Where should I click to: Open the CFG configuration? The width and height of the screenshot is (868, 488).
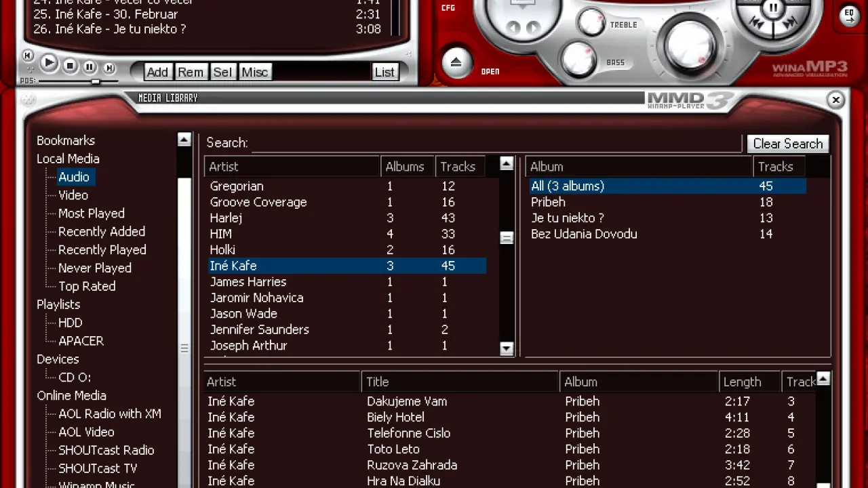point(448,8)
